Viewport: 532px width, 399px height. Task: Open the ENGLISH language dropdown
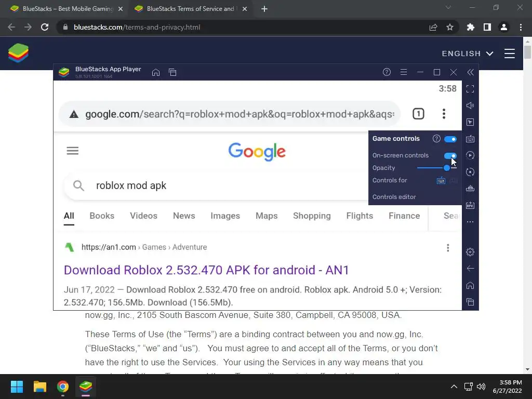point(467,54)
